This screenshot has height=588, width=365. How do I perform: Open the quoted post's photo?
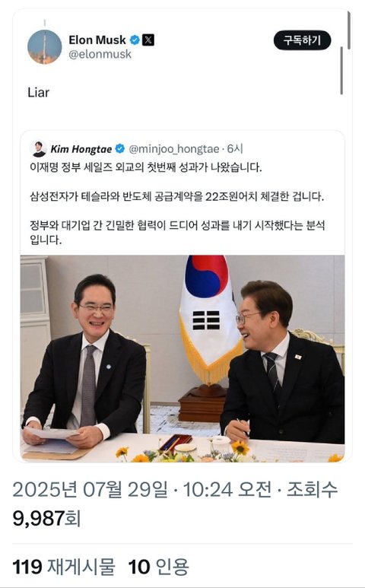pos(182,358)
